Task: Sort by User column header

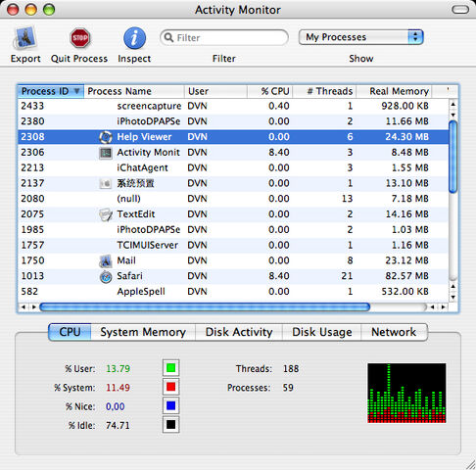Action: click(215, 91)
